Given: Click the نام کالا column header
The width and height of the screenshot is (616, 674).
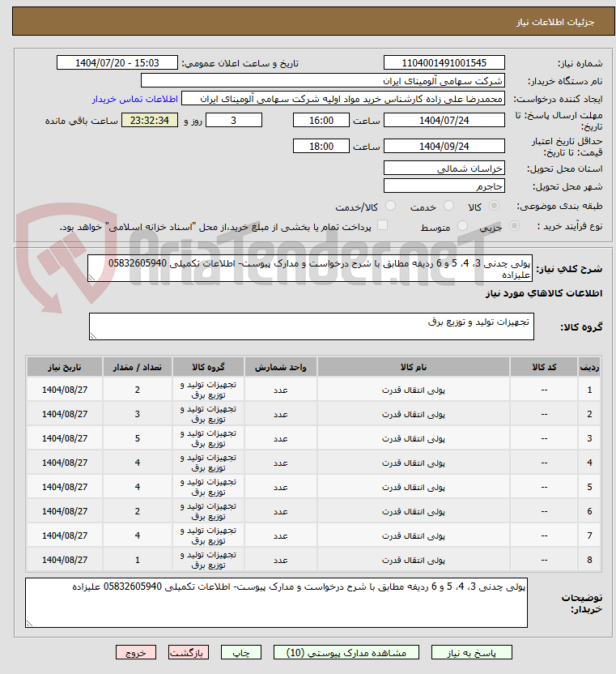Looking at the screenshot, I should (414, 367).
